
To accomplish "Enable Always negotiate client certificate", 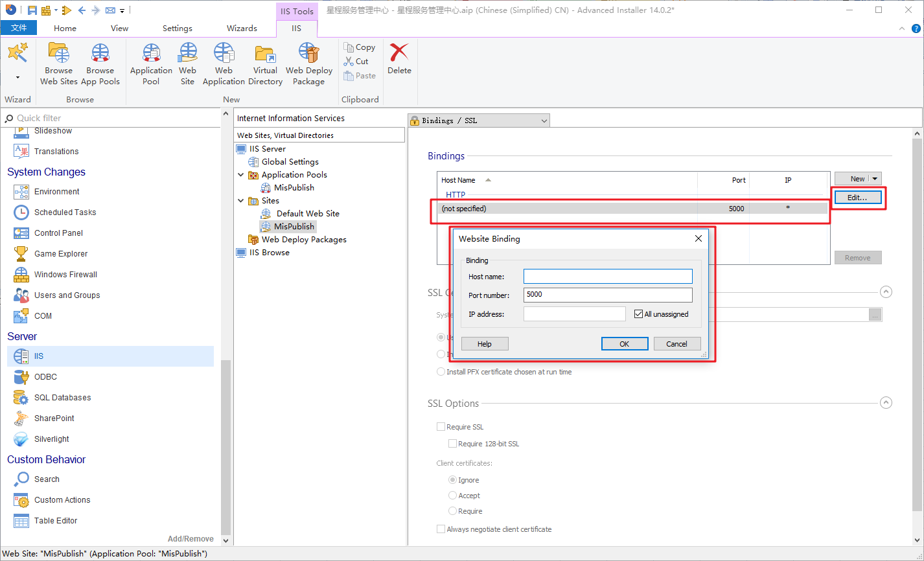I will pyautogui.click(x=441, y=529).
